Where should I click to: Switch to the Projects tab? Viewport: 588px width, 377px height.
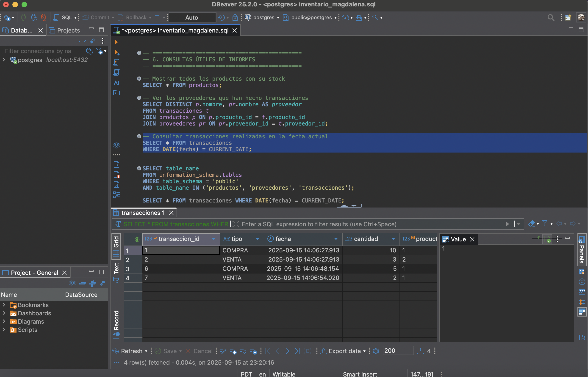pos(65,30)
